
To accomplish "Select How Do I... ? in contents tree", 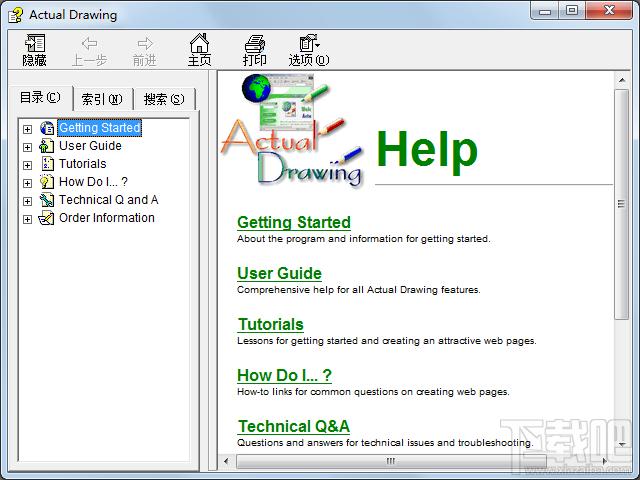I will [93, 182].
